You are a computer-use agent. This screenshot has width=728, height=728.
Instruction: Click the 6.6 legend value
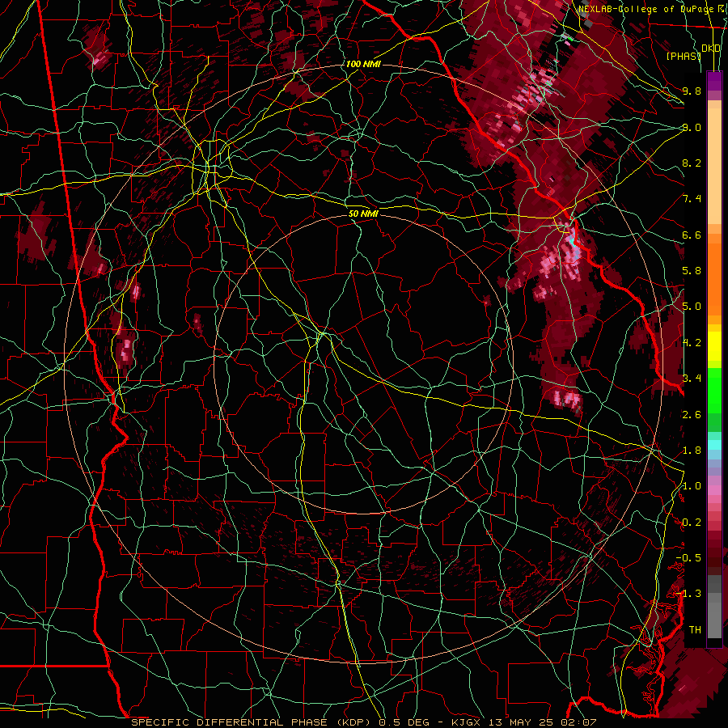tap(692, 235)
